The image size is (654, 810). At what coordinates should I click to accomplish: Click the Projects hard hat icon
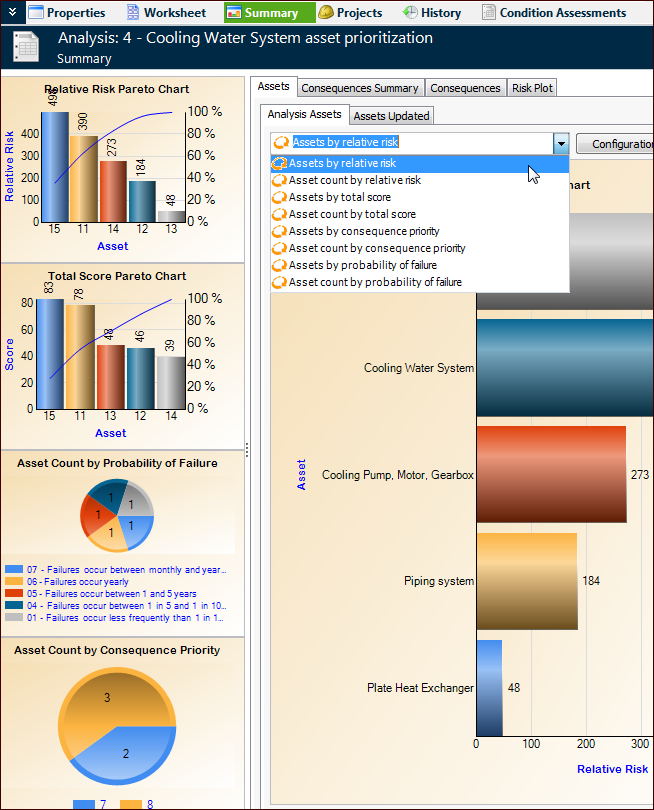click(325, 12)
